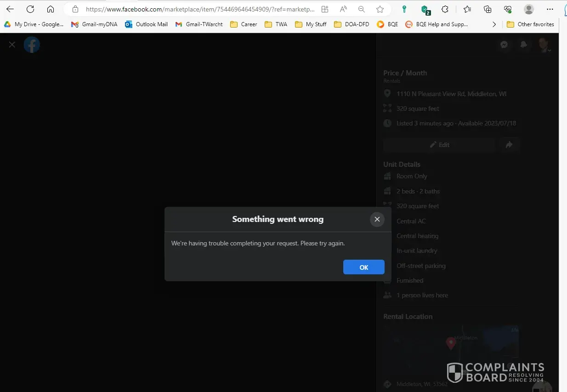This screenshot has width=567, height=392.
Task: Click the Edit listing button
Action: pyautogui.click(x=439, y=145)
